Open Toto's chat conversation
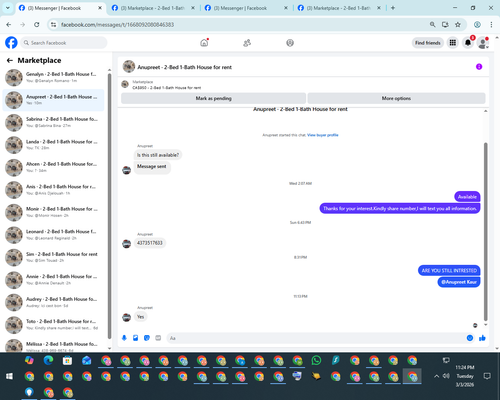The image size is (500, 400). point(53,325)
